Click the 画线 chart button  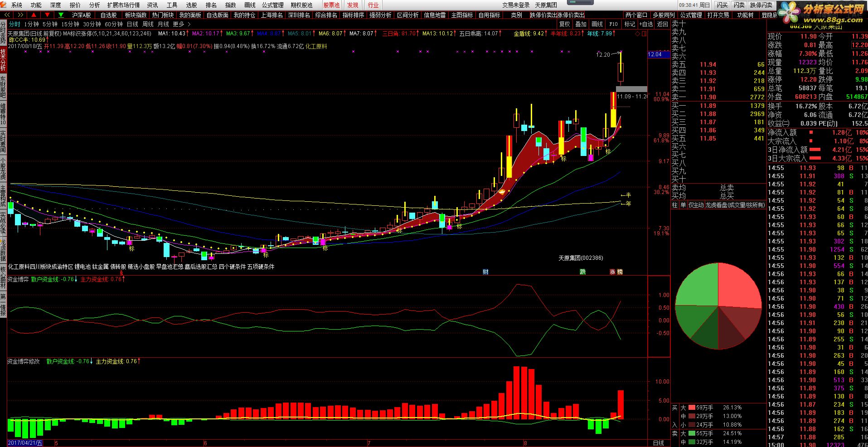[597, 24]
